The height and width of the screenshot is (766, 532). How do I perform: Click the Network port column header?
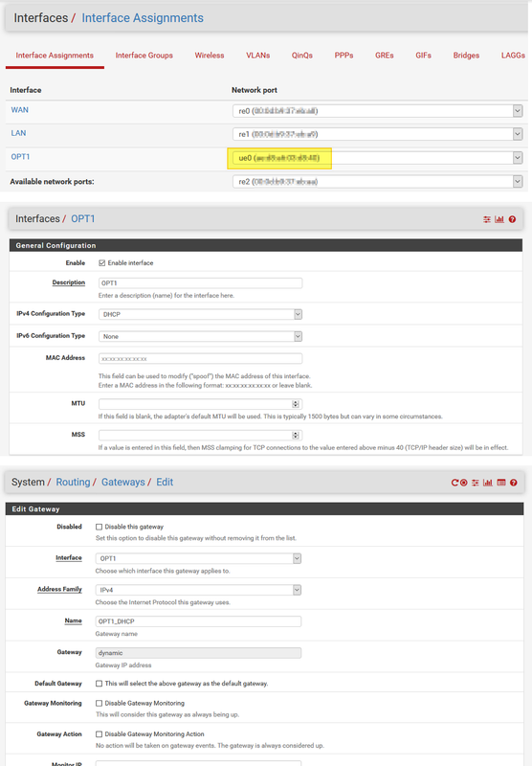click(255, 90)
